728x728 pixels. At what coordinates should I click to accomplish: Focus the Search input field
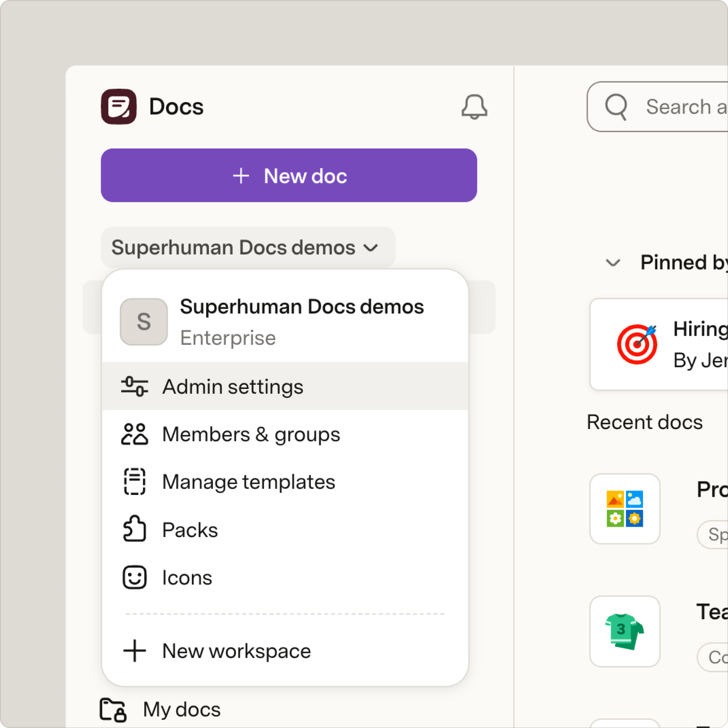[x=658, y=107]
